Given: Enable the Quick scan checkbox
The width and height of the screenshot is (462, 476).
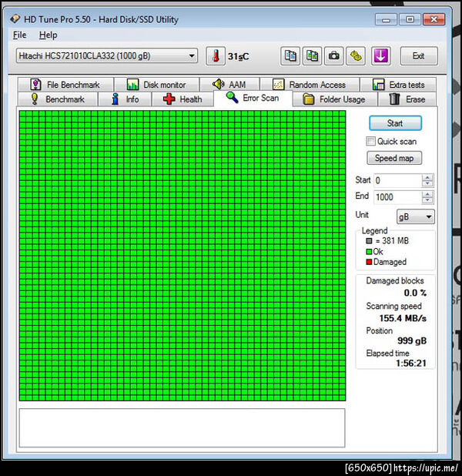Looking at the screenshot, I should 370,141.
